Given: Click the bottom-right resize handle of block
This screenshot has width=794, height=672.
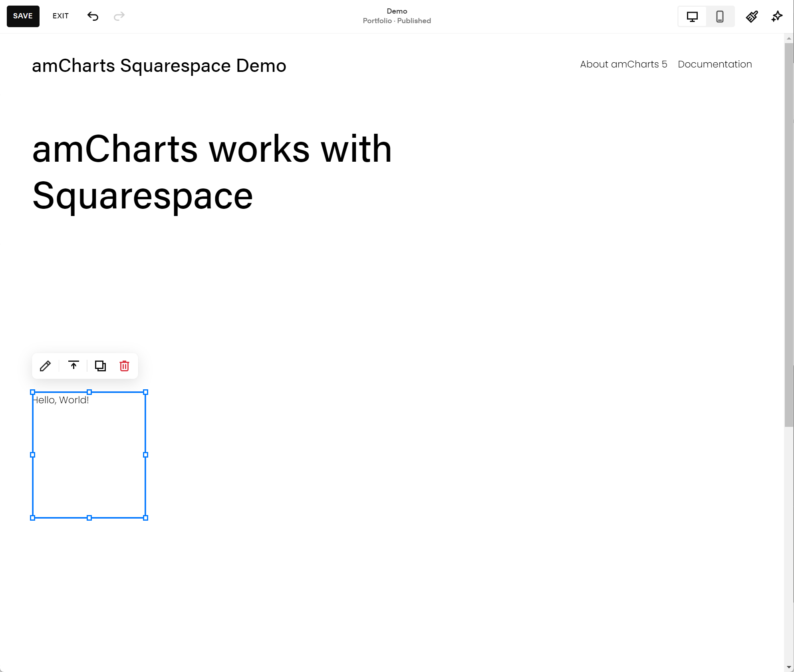Looking at the screenshot, I should (x=145, y=518).
